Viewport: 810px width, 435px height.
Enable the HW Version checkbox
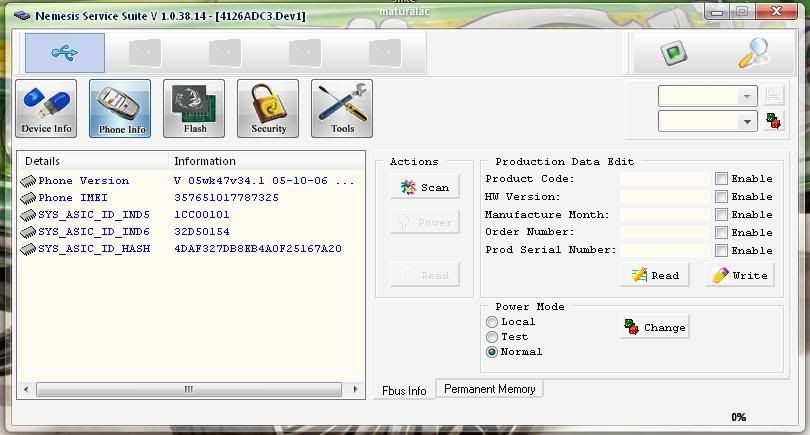pyautogui.click(x=721, y=197)
